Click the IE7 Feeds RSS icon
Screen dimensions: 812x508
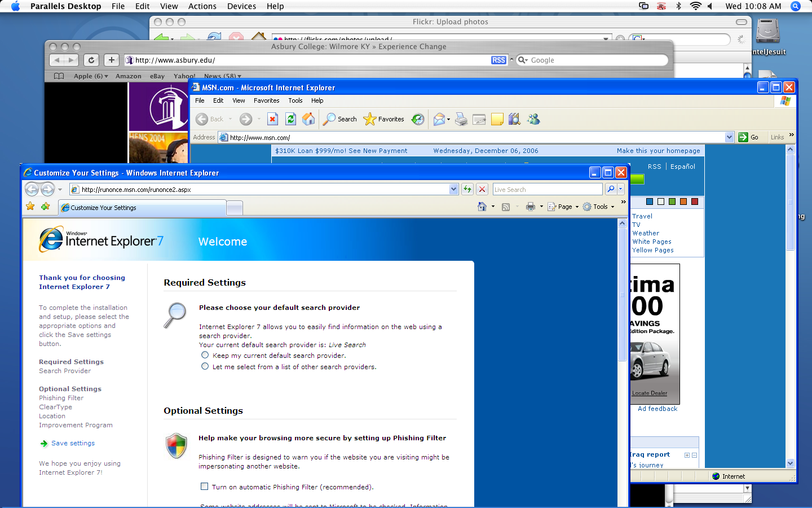506,207
